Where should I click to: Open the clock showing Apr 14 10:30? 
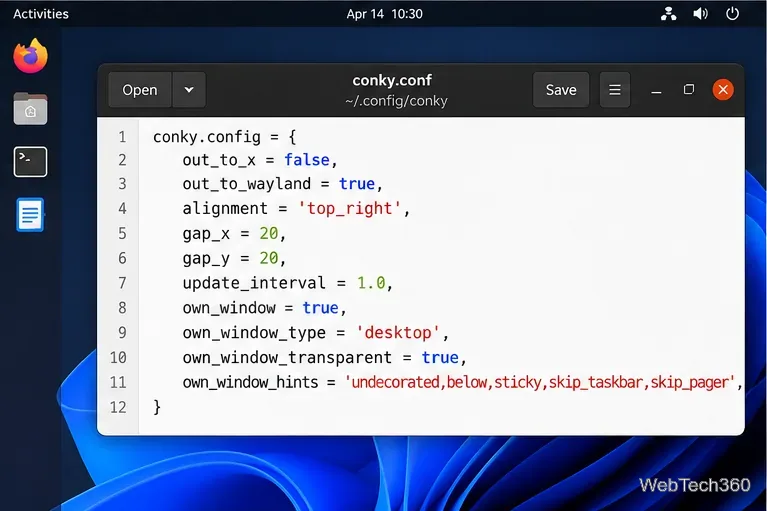[384, 14]
